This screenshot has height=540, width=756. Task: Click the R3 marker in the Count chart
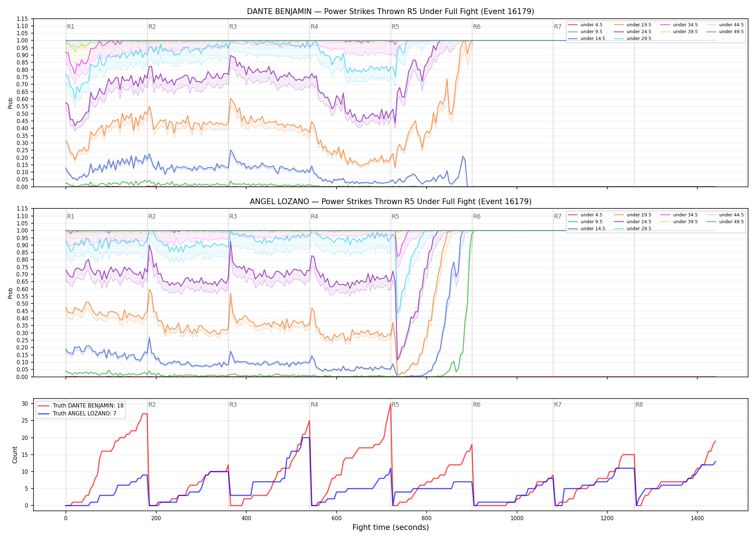tap(233, 405)
